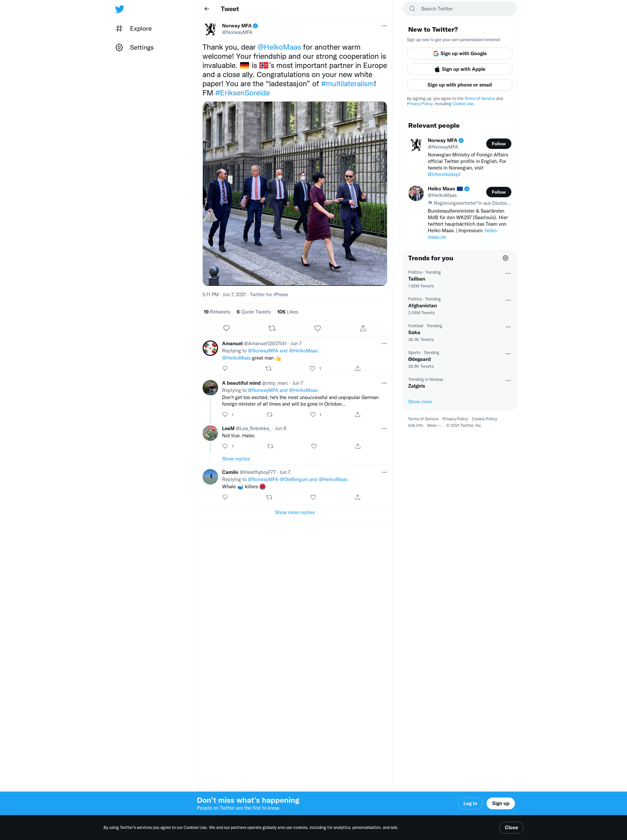Open more menu for Taliban trend
Image resolution: width=627 pixels, height=840 pixels.
click(508, 273)
